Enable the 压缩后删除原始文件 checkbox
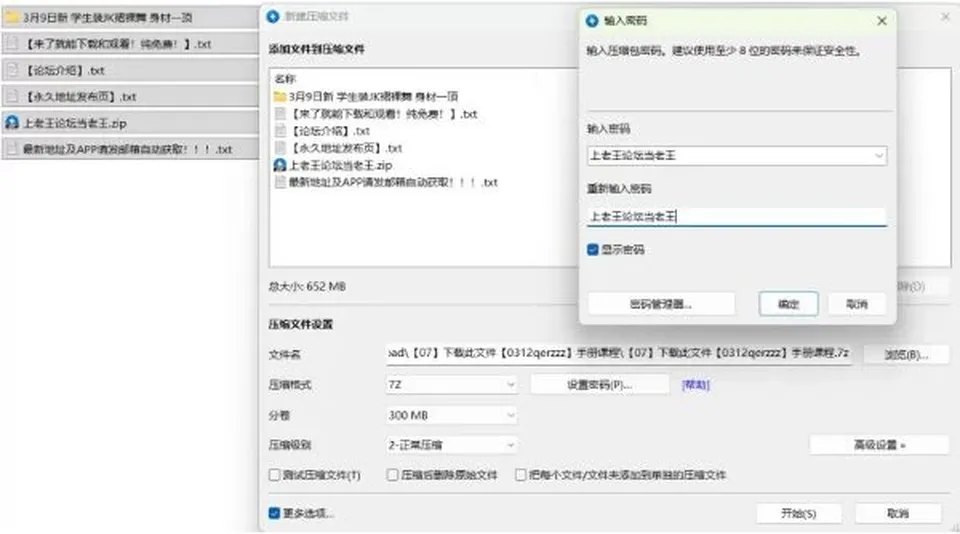 coord(392,475)
